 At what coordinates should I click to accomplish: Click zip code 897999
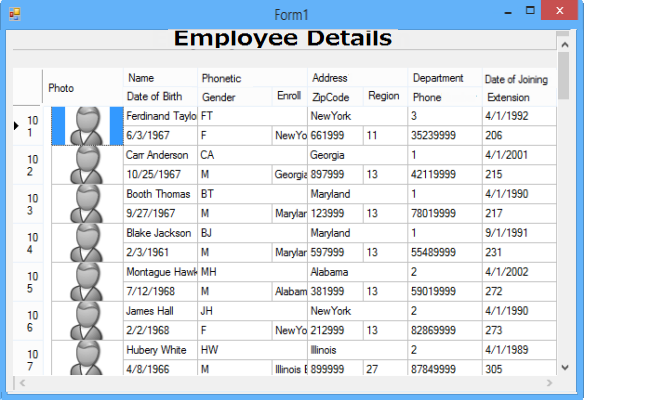click(x=335, y=174)
